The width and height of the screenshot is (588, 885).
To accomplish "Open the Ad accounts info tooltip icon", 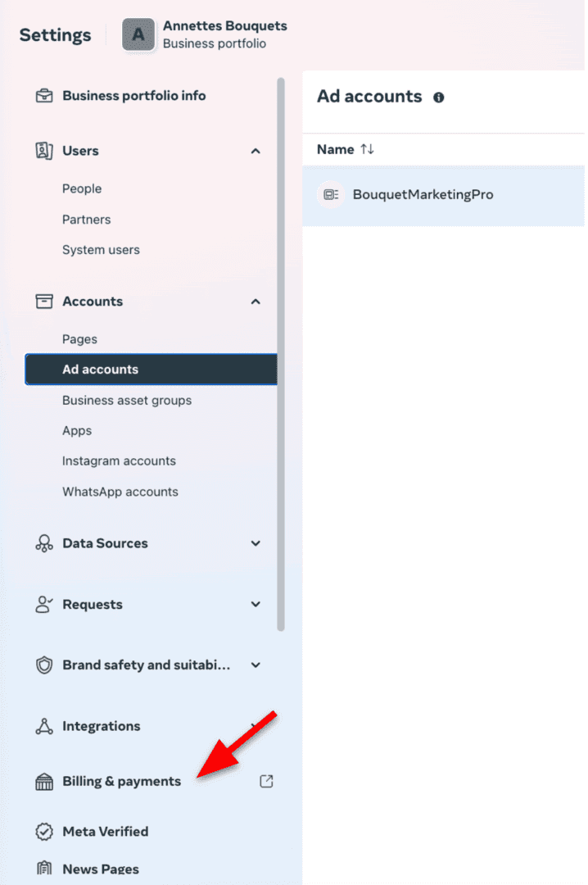I will pos(438,97).
